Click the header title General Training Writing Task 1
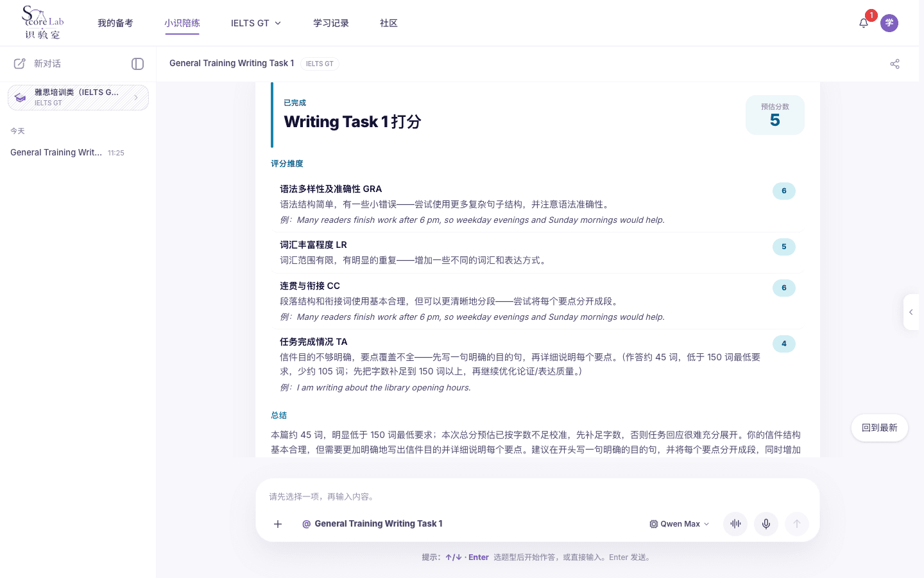924x578 pixels. click(232, 63)
